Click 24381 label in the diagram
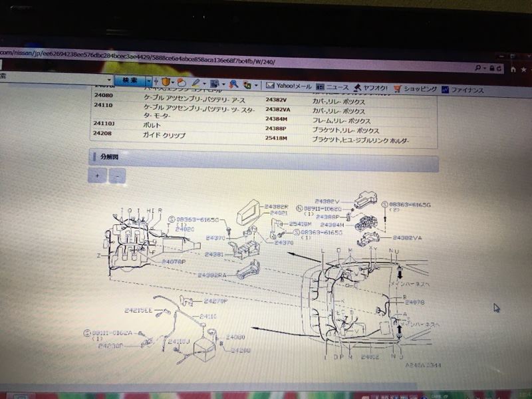This screenshot has width=532, height=399. pos(214,254)
